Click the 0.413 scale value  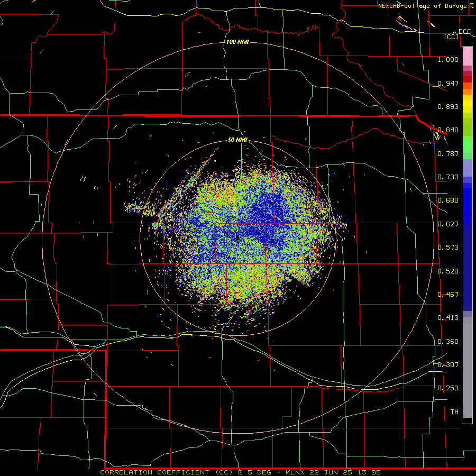[x=448, y=318]
